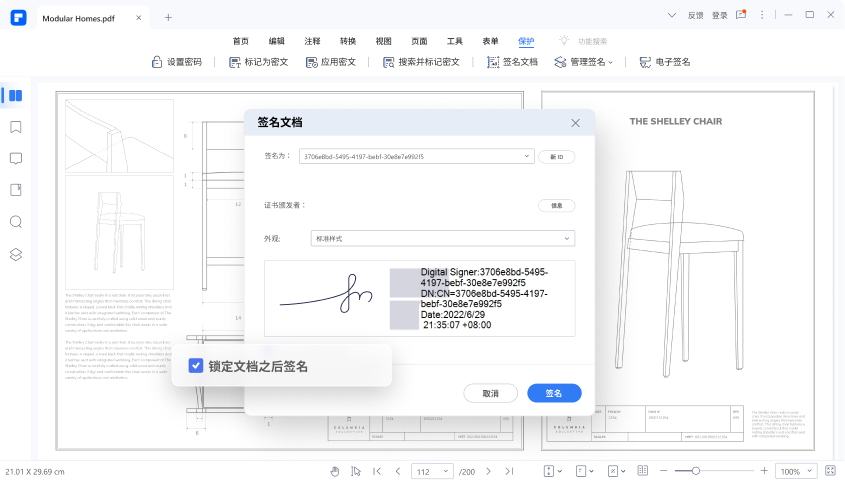This screenshot has width=845, height=482.
Task: Open the 转换 menu tab
Action: coord(347,41)
